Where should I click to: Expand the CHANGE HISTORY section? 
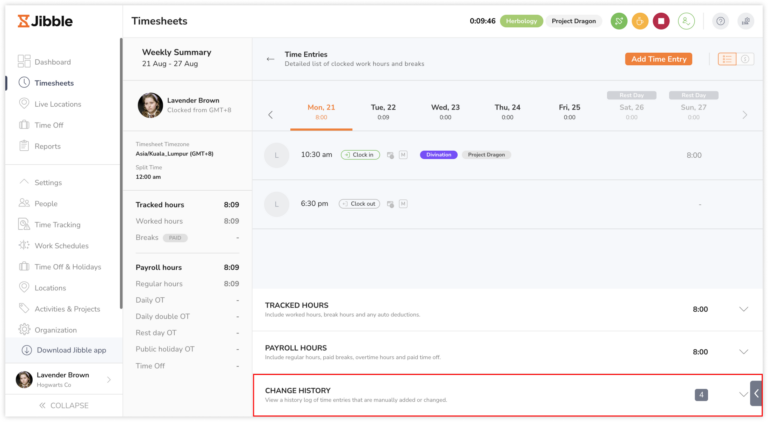743,394
